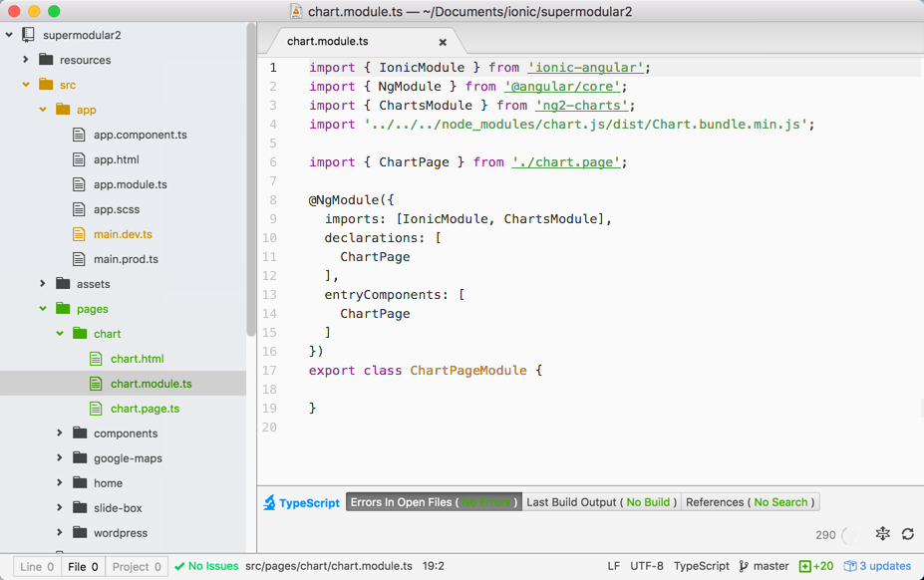Click the master git branch label
The height and width of the screenshot is (580, 924).
click(x=770, y=566)
